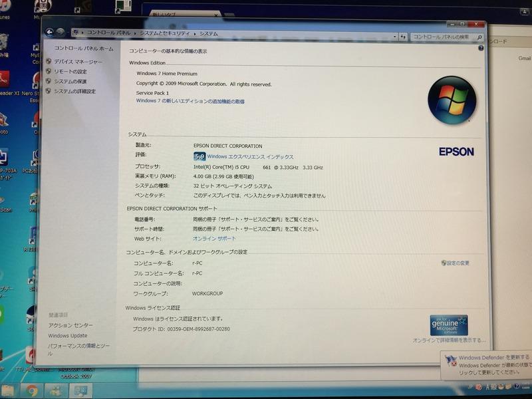Image resolution: width=532 pixels, height=399 pixels.
Task: Open Chrome from the taskbar
Action: [32, 391]
